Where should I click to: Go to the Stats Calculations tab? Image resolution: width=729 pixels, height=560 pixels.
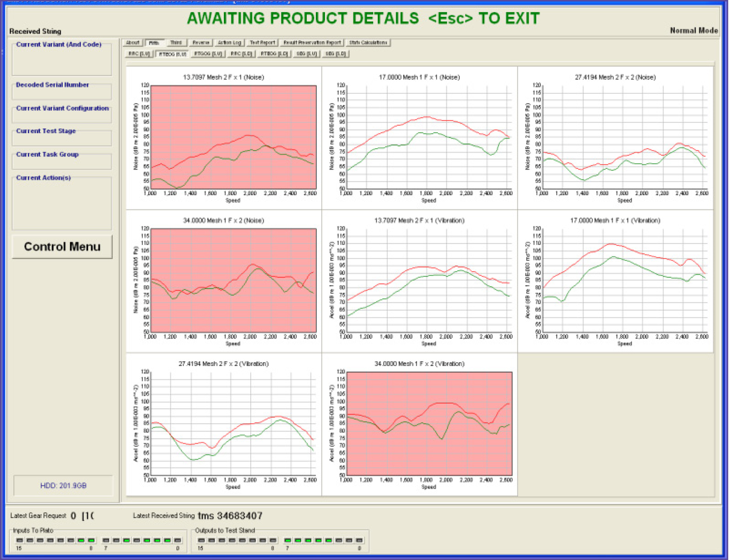click(x=368, y=43)
